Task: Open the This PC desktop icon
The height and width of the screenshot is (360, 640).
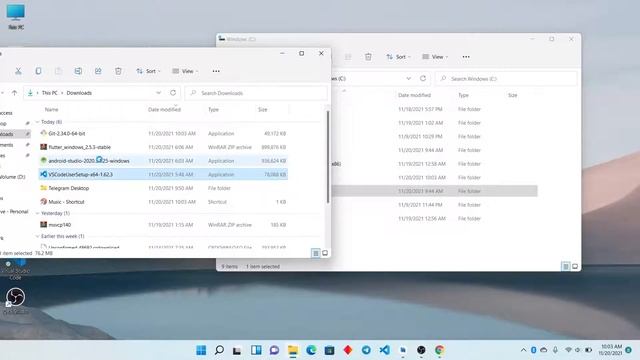Action: pyautogui.click(x=16, y=17)
